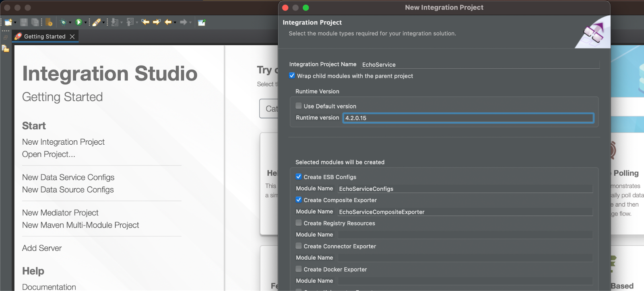Click the green Run button icon
644x291 pixels.
[79, 23]
